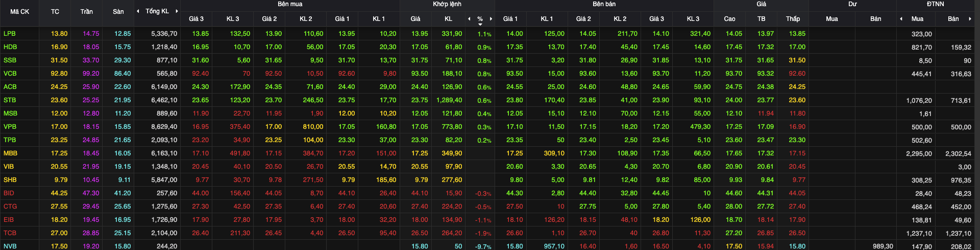Image resolution: width=980 pixels, height=250 pixels.
Task: Click the Mua header under Dư
Action: pyautogui.click(x=832, y=19)
